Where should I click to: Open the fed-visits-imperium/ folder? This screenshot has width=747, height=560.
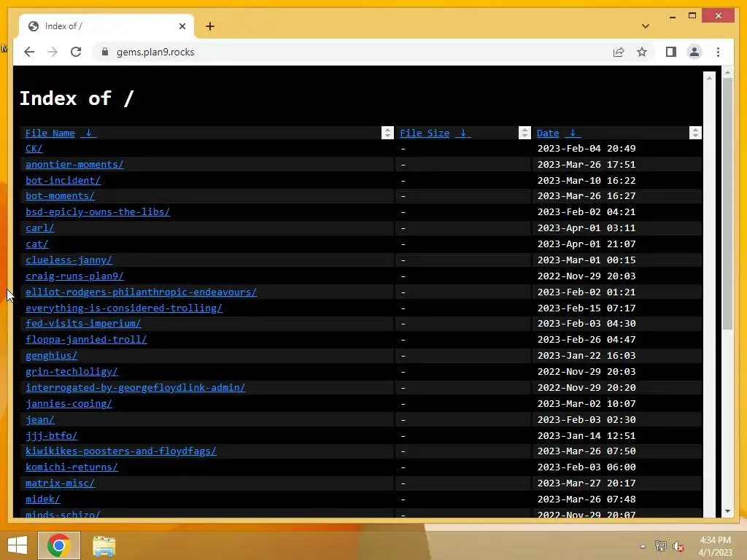pos(83,324)
